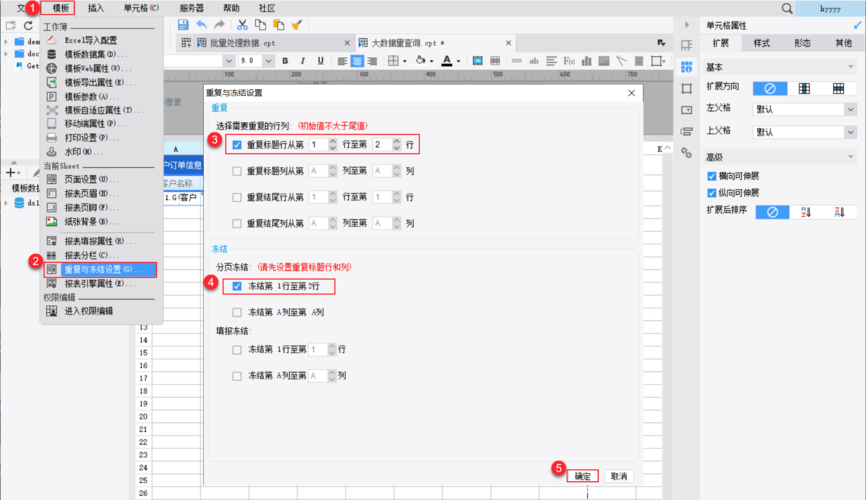Screen dimensions: 866x500
Task: Check 重复标题列从第 checkbox
Action: [237, 171]
